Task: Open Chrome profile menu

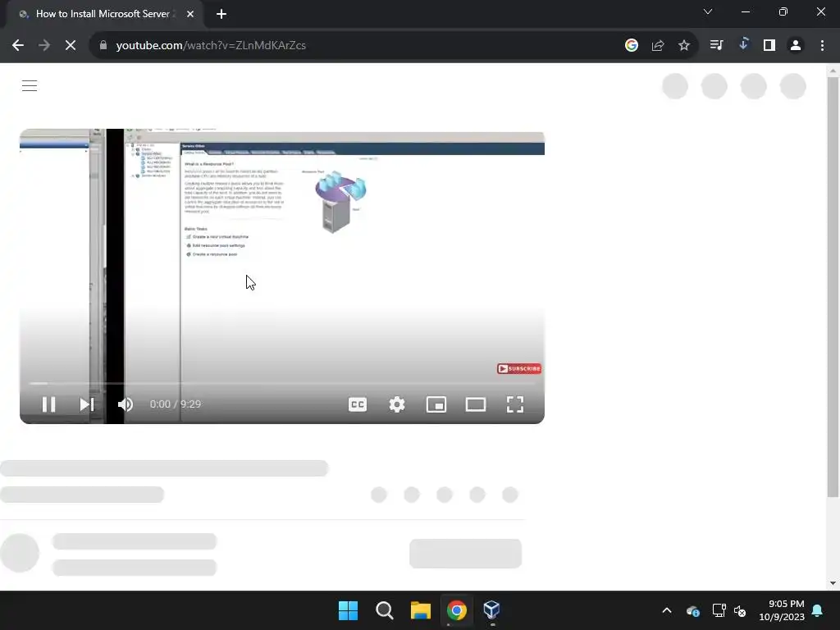Action: coord(796,46)
